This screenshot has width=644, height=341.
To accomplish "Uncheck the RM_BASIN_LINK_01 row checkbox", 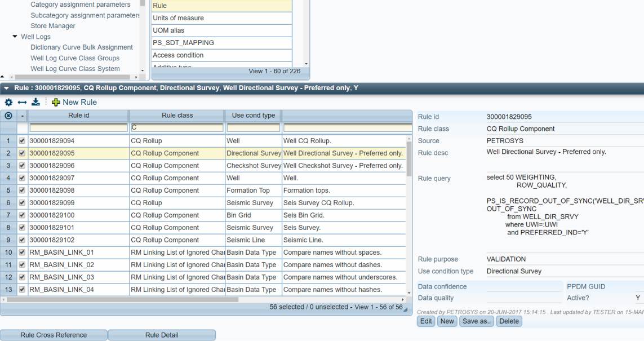I will click(22, 253).
